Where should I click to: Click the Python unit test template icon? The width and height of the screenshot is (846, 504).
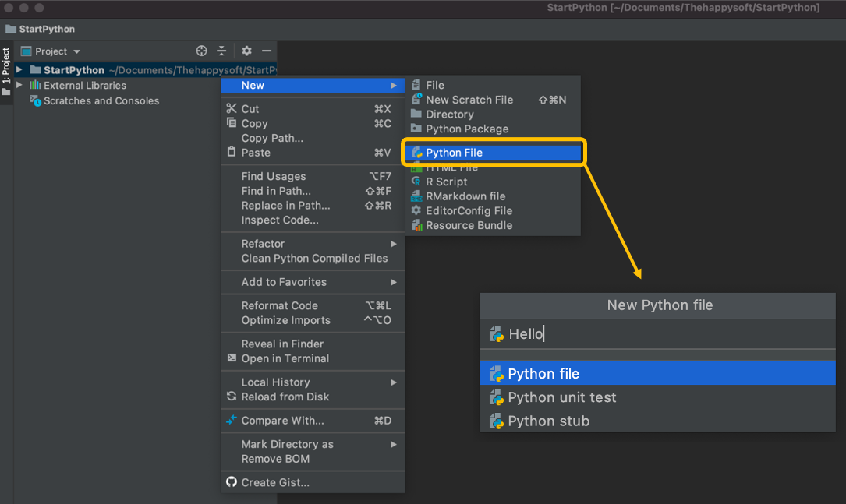[497, 397]
